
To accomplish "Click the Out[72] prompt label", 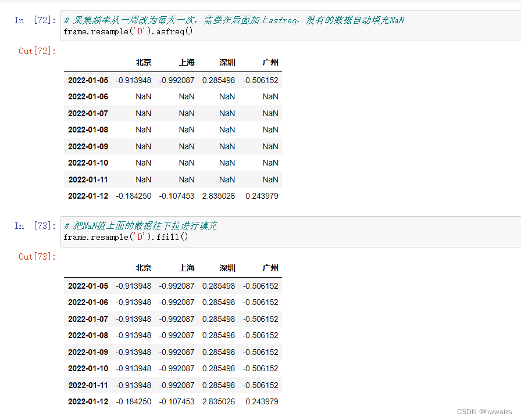I will pyautogui.click(x=37, y=51).
